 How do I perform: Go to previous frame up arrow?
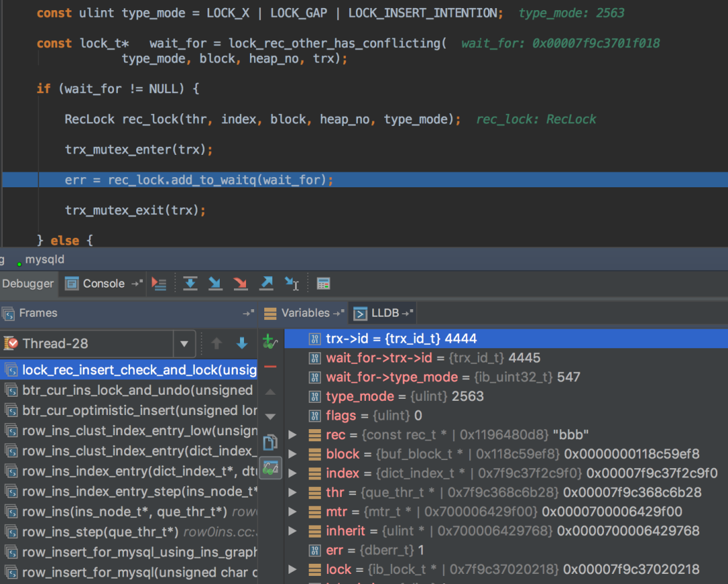216,344
